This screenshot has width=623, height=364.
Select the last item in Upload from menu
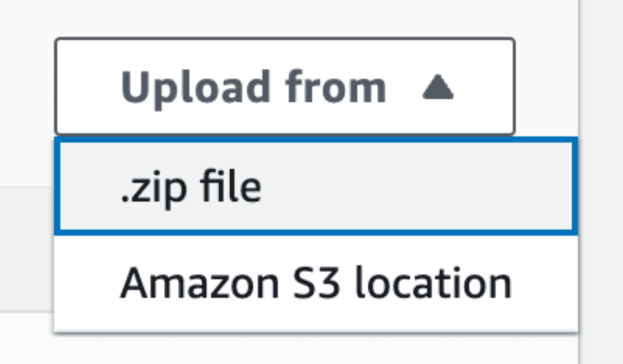[x=315, y=283]
